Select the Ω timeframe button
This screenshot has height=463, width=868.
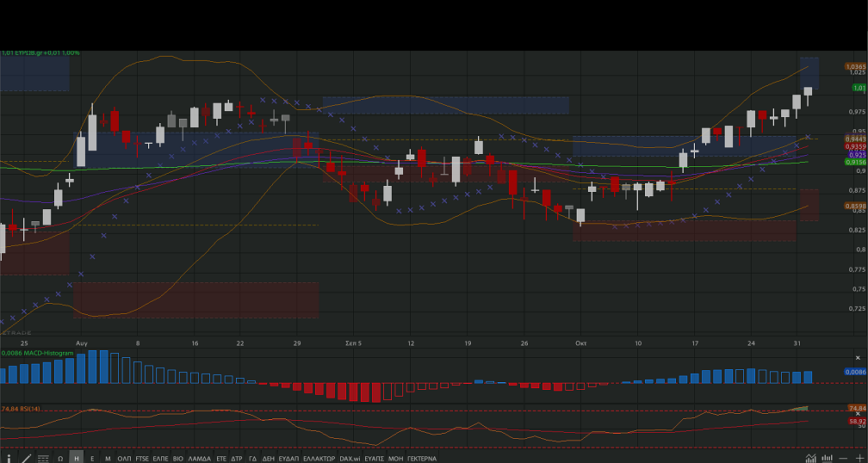(60, 459)
